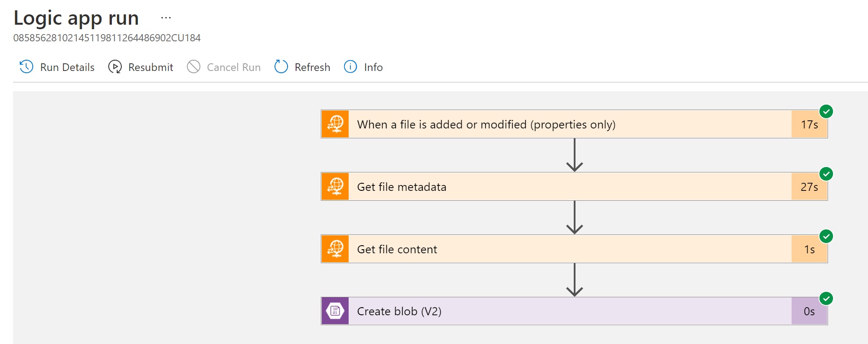Click the 27s duration on Get file metadata

[809, 187]
